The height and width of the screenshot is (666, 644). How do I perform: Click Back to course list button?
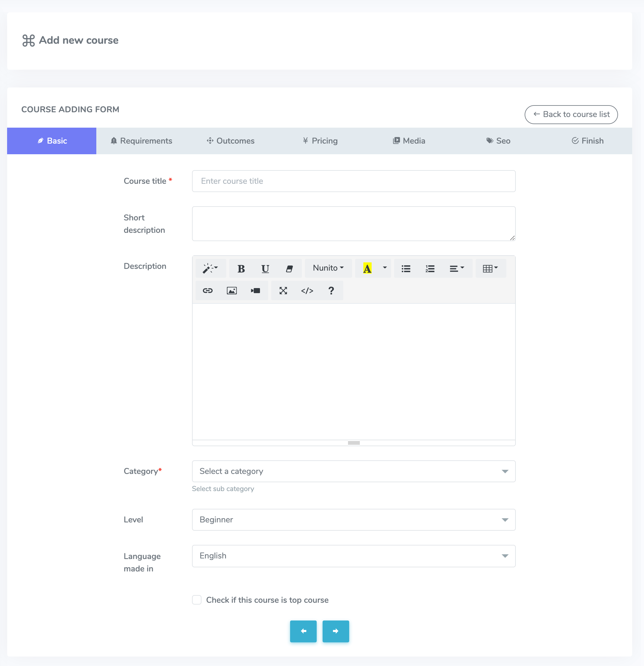[571, 115]
